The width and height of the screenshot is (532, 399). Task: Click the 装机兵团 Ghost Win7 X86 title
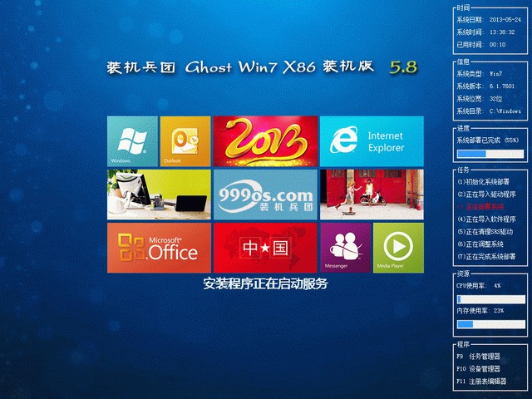coord(240,66)
